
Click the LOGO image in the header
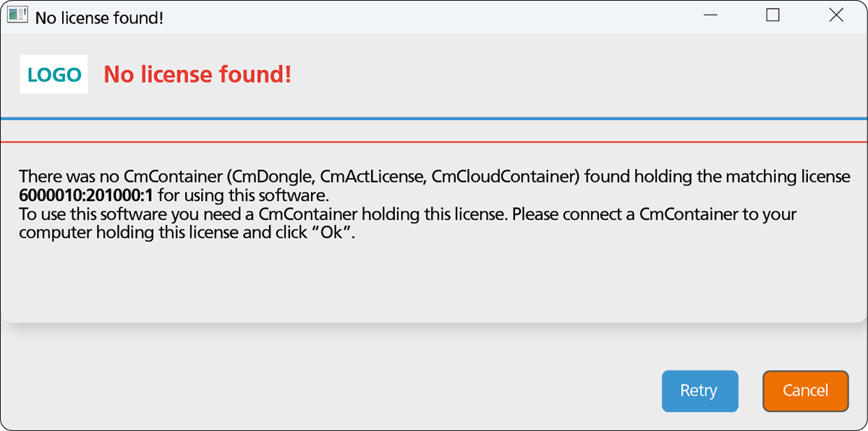click(x=54, y=74)
